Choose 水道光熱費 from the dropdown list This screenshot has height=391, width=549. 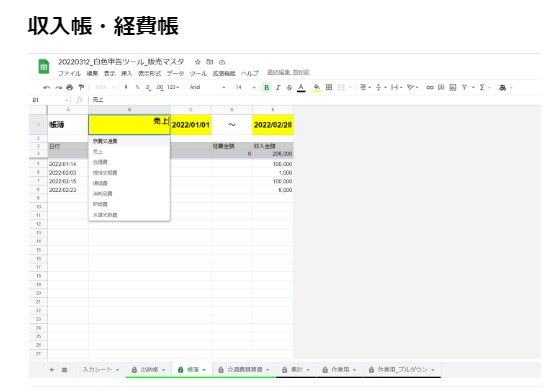(x=129, y=215)
